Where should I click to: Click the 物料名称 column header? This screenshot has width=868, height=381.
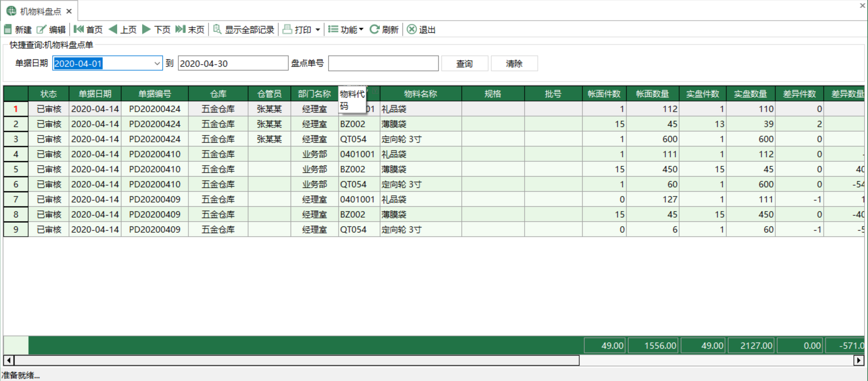(421, 94)
